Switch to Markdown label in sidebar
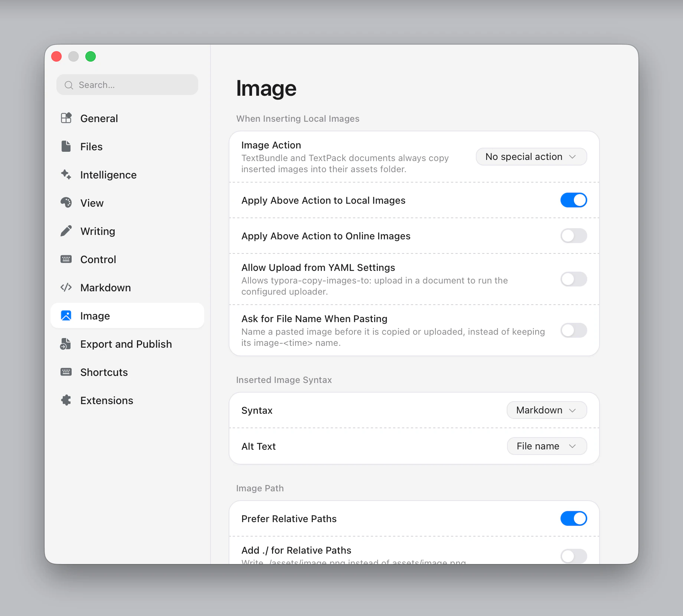Image resolution: width=683 pixels, height=616 pixels. pyautogui.click(x=105, y=288)
